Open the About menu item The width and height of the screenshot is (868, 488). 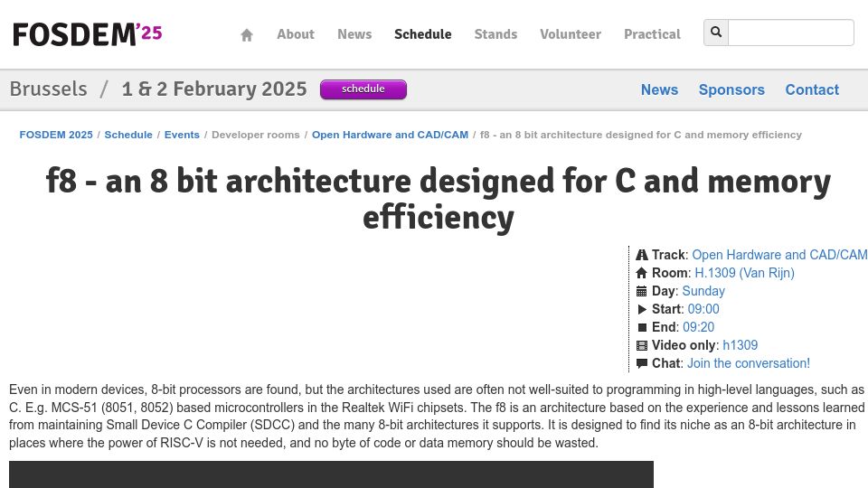coord(296,34)
